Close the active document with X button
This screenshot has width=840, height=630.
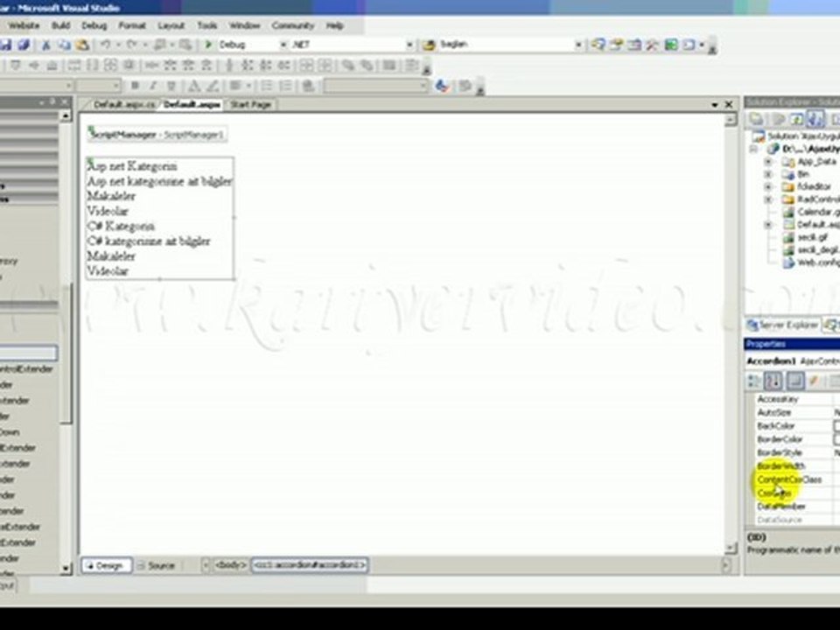pyautogui.click(x=729, y=104)
